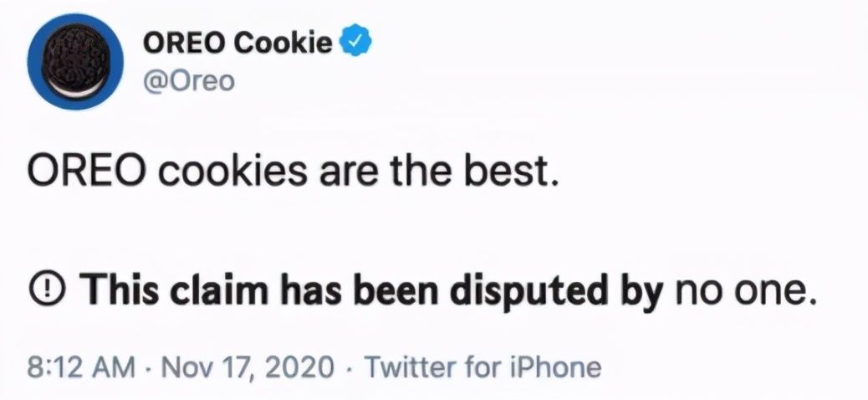Open the Twitter for iPhone source link
The image size is (868, 400).
click(483, 367)
